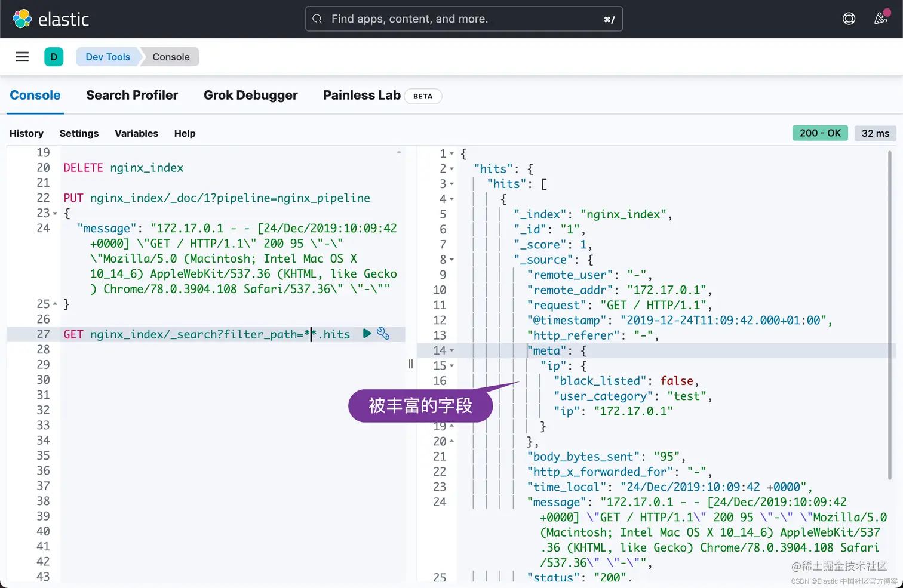Switch to Search Profiler tab
The image size is (903, 588).
(132, 96)
